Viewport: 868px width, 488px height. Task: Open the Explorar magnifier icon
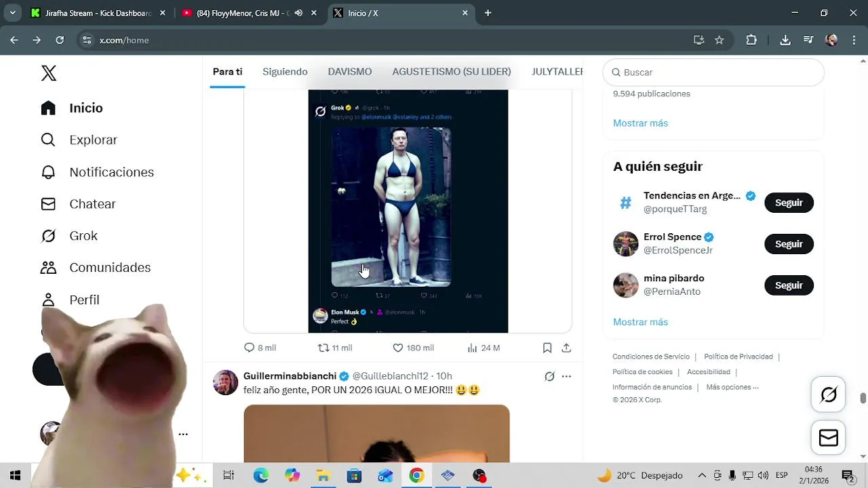(x=48, y=140)
